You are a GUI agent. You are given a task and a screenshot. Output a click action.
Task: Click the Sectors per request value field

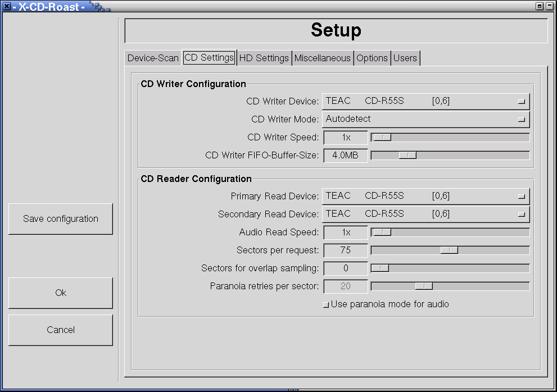point(346,250)
